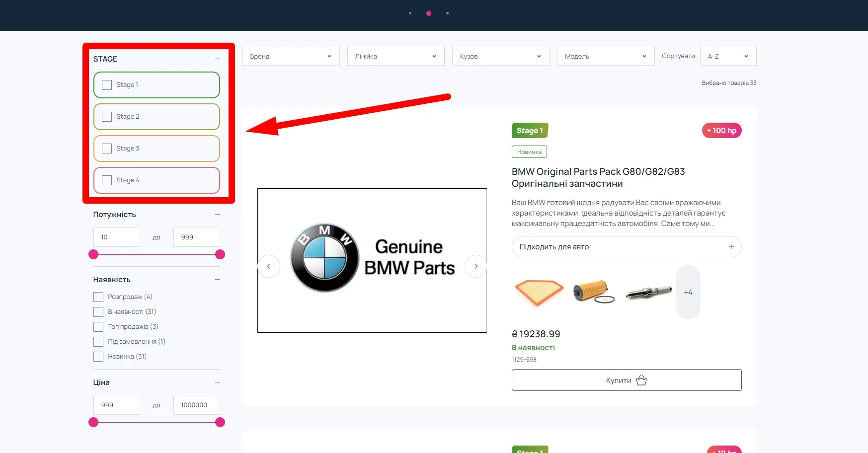Click the minimum power field showing 10

click(x=117, y=237)
